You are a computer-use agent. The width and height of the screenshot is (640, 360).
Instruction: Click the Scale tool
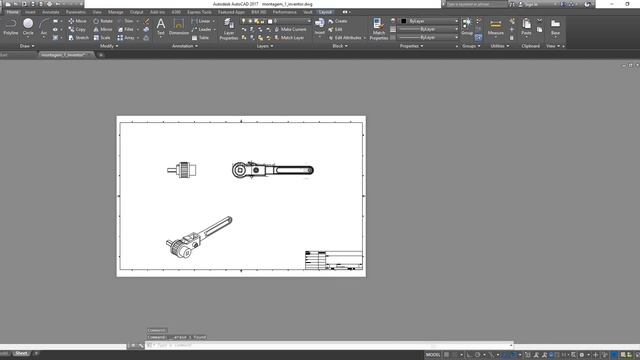click(102, 38)
